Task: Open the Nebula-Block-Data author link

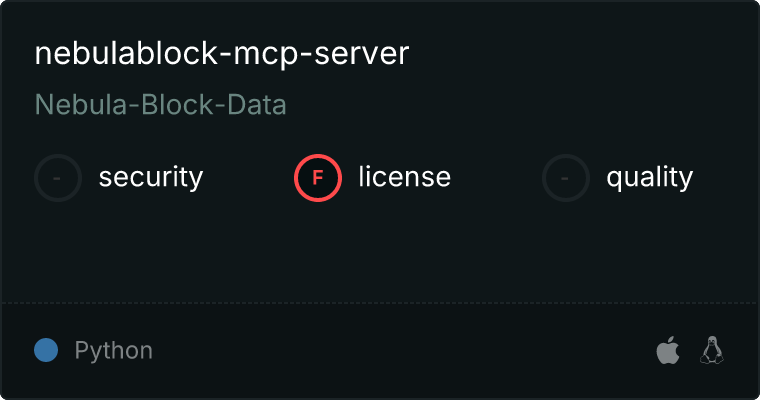Action: (x=161, y=105)
